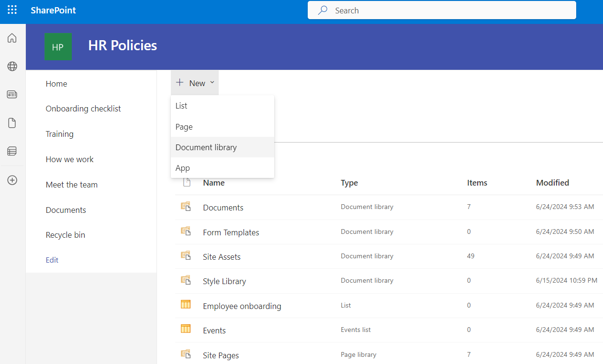Click the Edit link below navigation
The height and width of the screenshot is (364, 603).
52,260
